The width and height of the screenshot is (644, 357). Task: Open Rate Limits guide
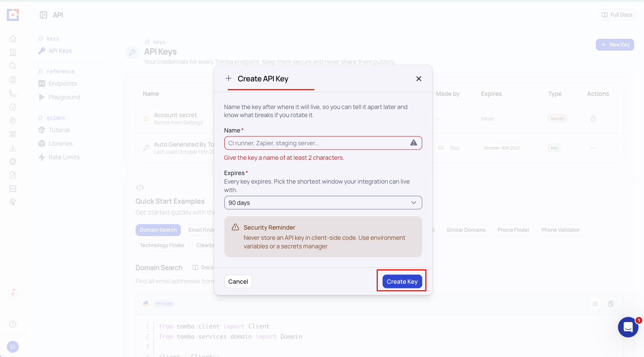pyautogui.click(x=59, y=157)
